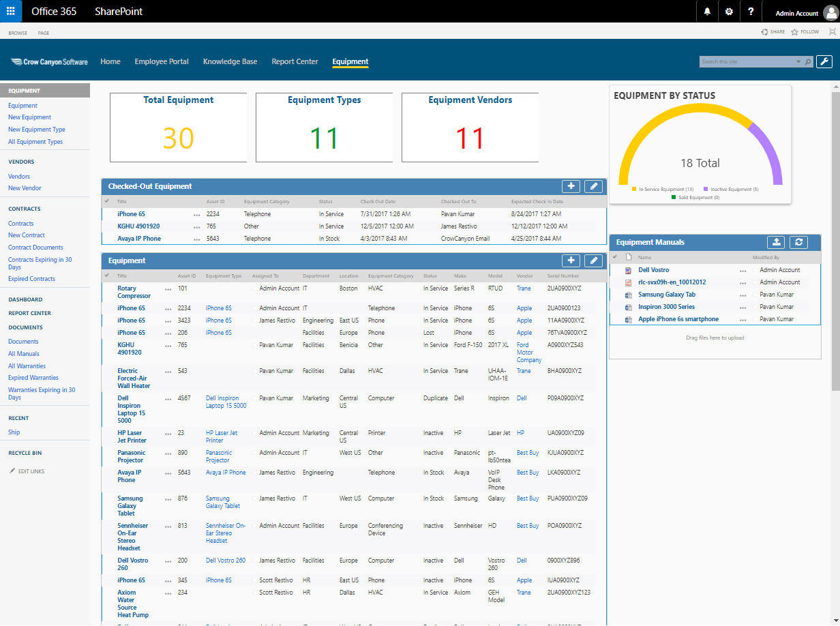Open All Equipment Types sidebar link

tap(35, 142)
